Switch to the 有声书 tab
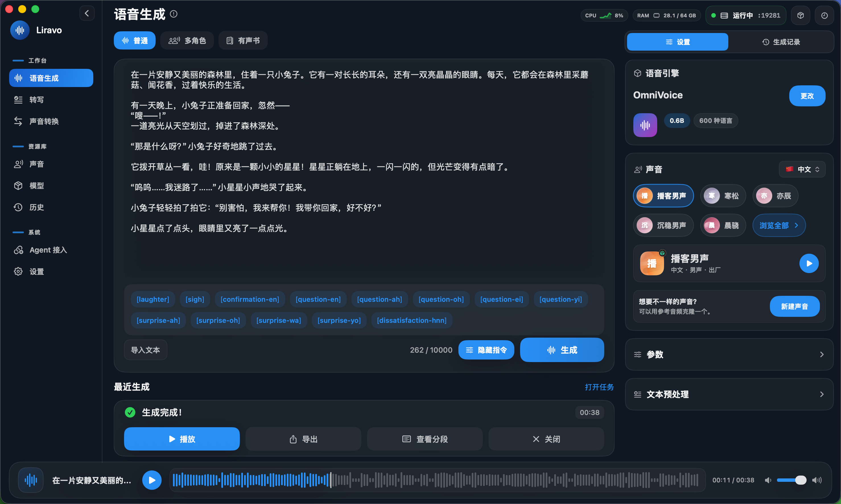 point(243,40)
